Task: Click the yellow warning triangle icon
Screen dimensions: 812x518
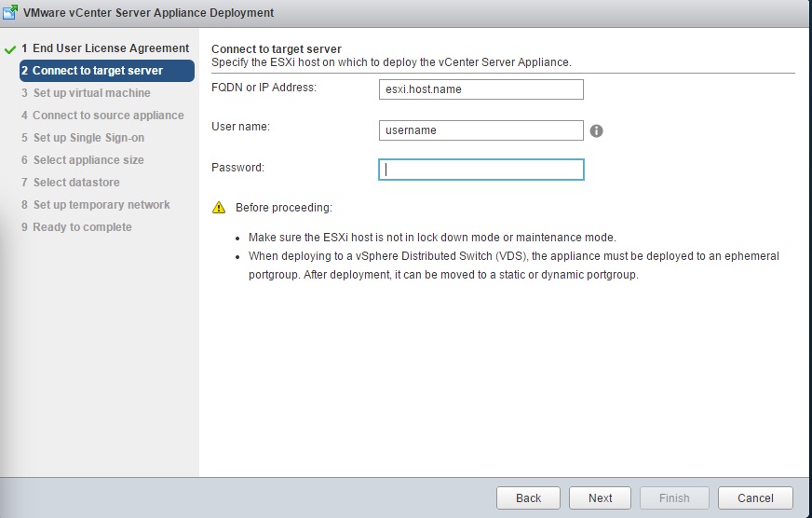Action: pyautogui.click(x=219, y=207)
